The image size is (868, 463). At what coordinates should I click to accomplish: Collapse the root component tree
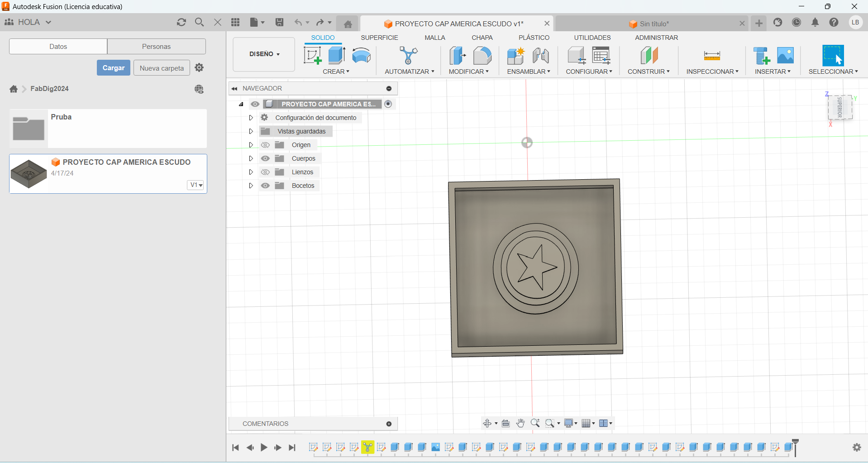point(241,104)
